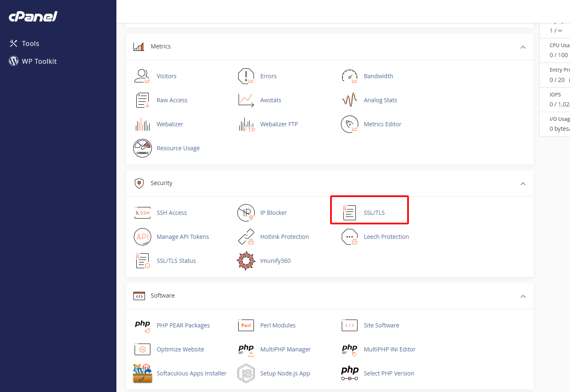This screenshot has height=392, width=570.
Task: Open WP Toolkit in the sidebar
Action: click(39, 61)
